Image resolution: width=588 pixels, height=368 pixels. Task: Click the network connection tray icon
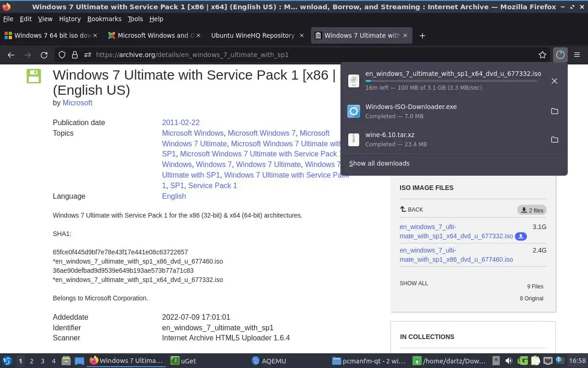(548, 361)
